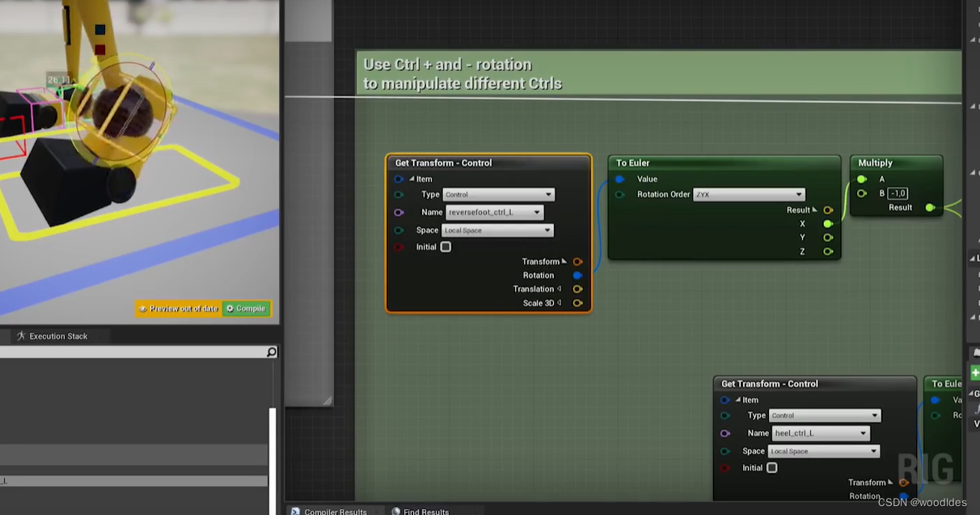This screenshot has width=980, height=515.
Task: Click the Transform output pin on heel_ctrl_L node
Action: (903, 482)
